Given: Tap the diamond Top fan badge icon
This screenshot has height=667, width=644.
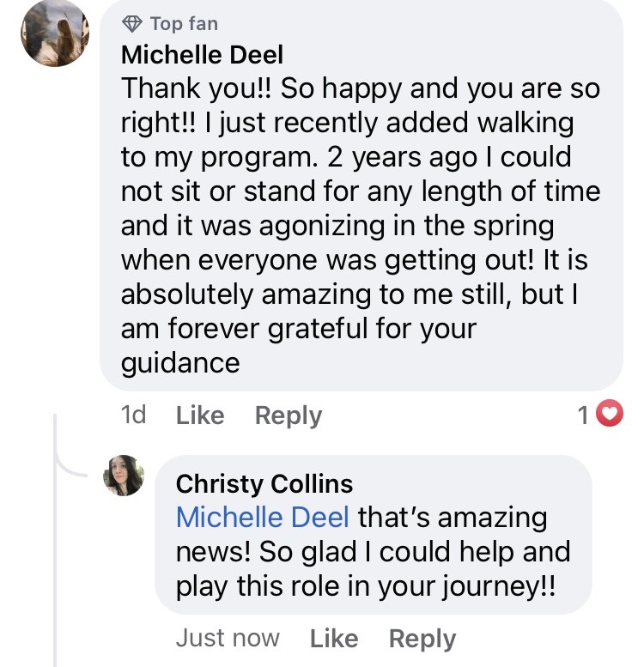Looking at the screenshot, I should [x=132, y=23].
